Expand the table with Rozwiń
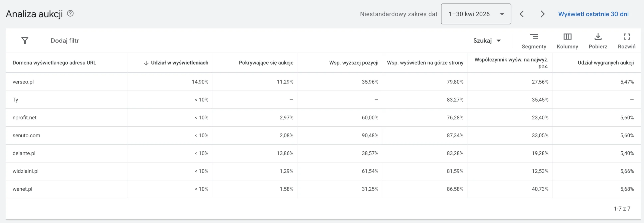The height and width of the screenshot is (223, 644). (x=627, y=41)
